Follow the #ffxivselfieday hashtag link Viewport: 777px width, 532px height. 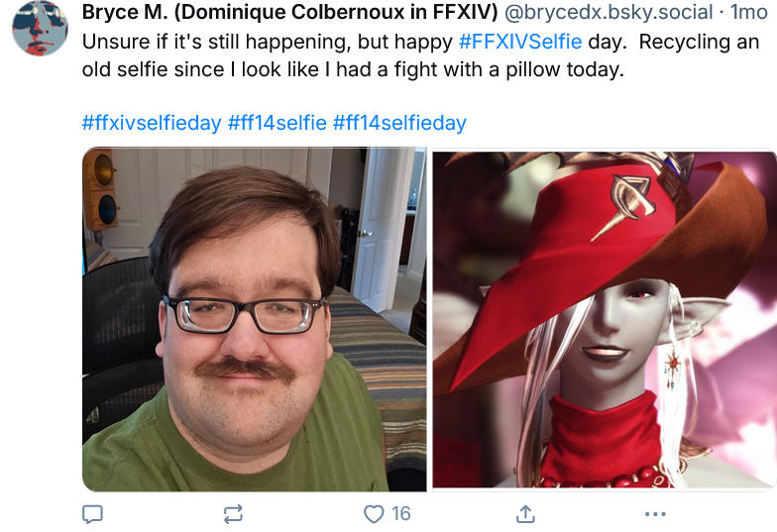click(152, 123)
